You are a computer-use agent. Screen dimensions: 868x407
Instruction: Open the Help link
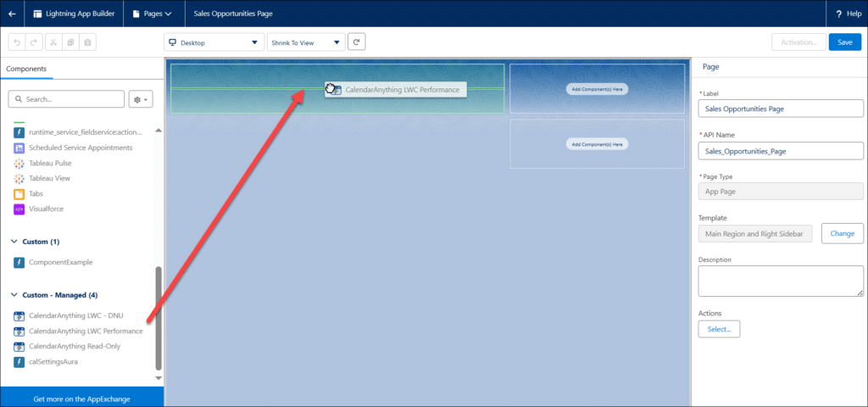[848, 14]
